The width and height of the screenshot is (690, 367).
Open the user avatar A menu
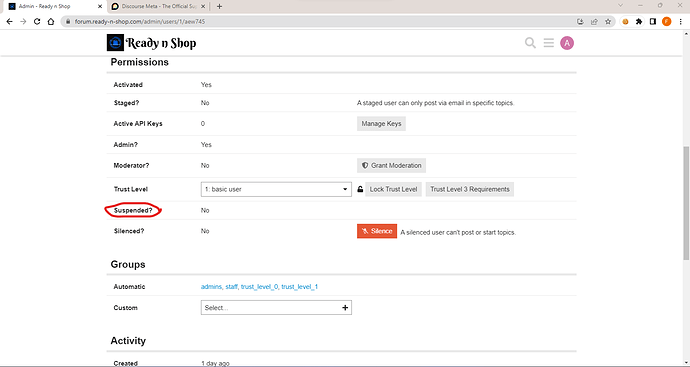[567, 43]
